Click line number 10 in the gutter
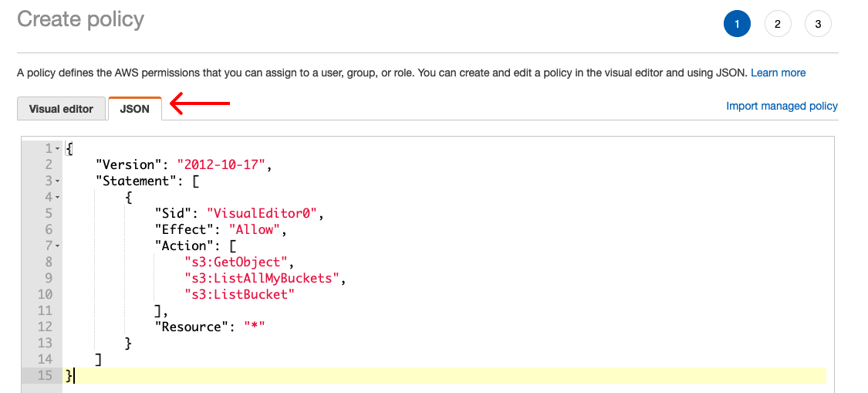This screenshot has height=393, width=868. pos(44,294)
